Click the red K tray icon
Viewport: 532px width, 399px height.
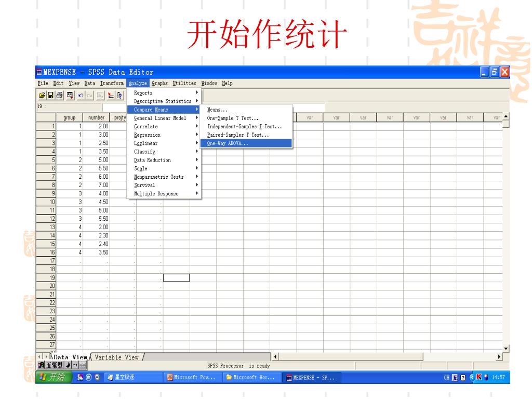tap(478, 377)
